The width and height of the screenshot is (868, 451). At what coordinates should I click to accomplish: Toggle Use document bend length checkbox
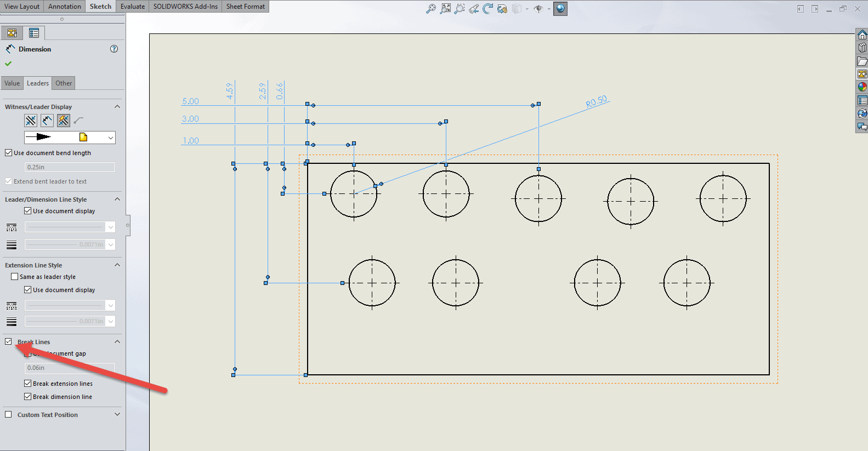(8, 153)
